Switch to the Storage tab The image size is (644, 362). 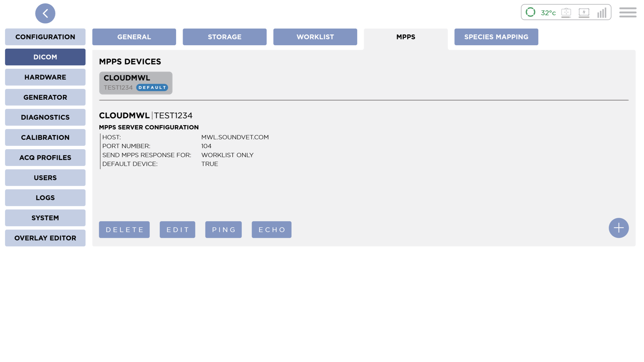click(225, 37)
